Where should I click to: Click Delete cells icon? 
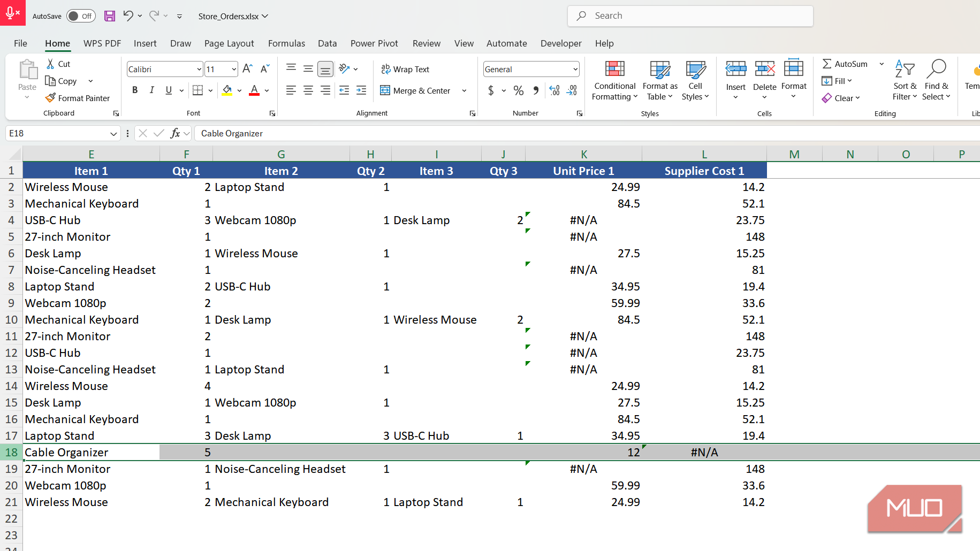click(x=765, y=69)
